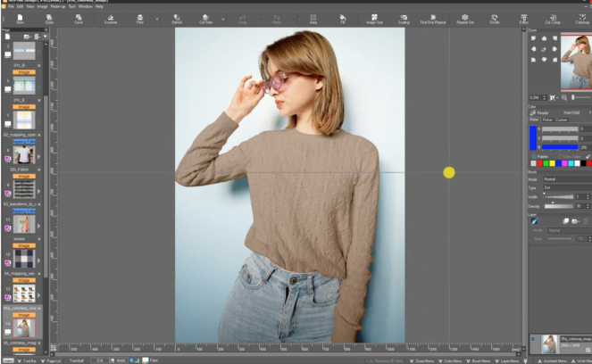592x364 pixels.
Task: Click the Divide toolbar icon
Action: tap(494, 20)
